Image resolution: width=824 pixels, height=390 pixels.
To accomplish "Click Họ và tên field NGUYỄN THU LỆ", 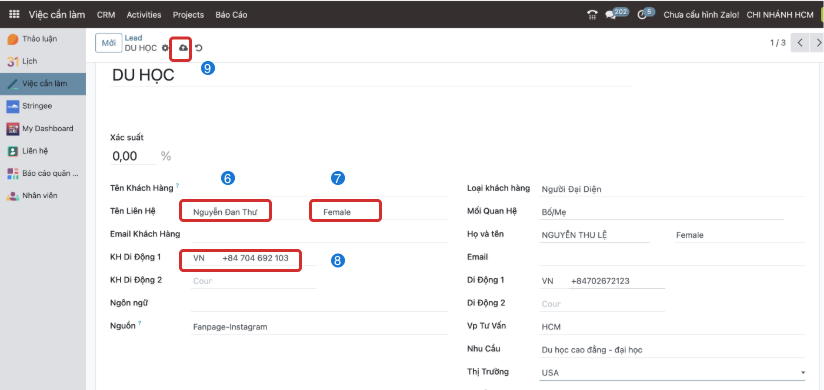I will pos(594,235).
